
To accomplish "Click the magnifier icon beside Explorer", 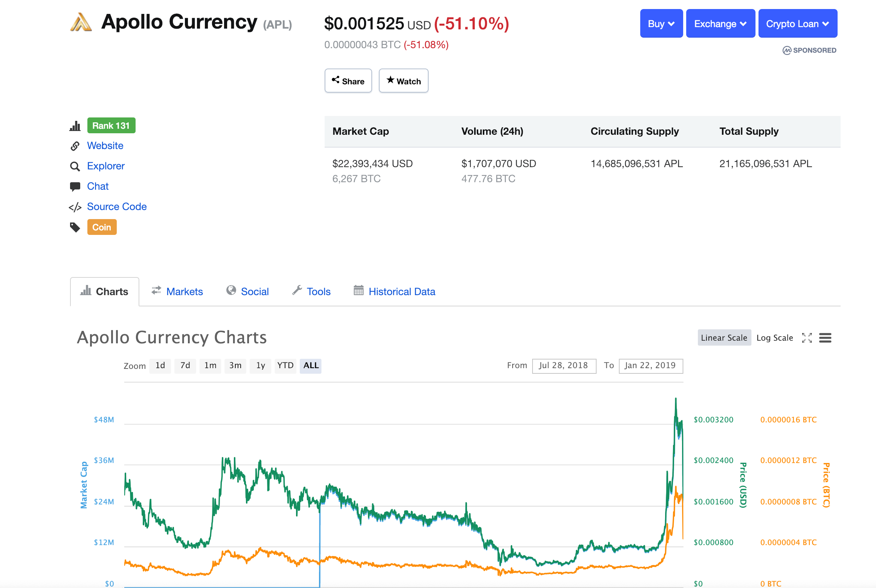I will [75, 166].
